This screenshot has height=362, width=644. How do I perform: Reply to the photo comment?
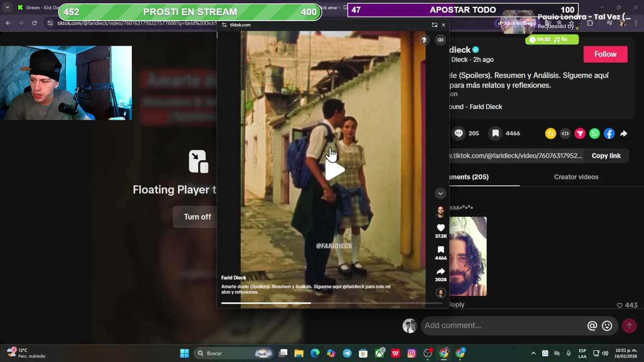456,305
